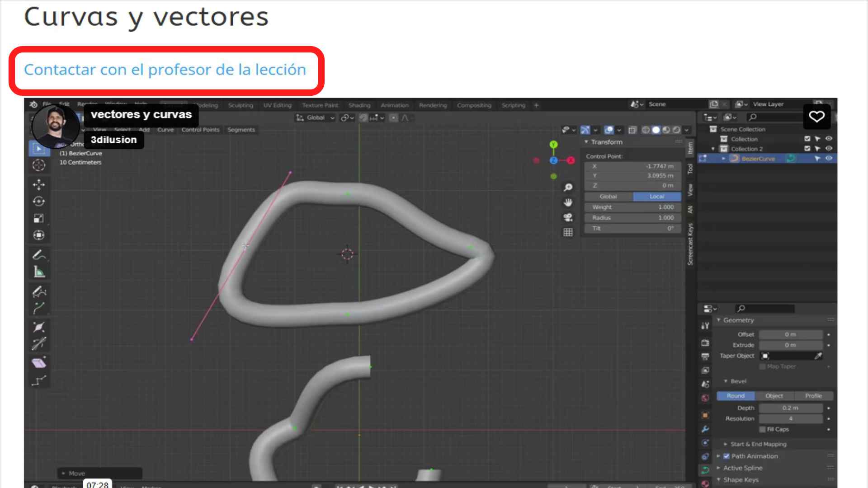The width and height of the screenshot is (868, 488).
Task: Hide Collection with its eye icon
Action: [x=829, y=139]
